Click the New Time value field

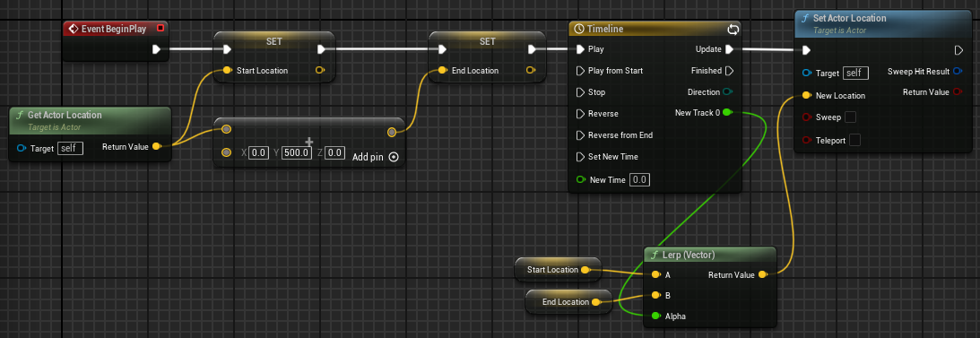pyautogui.click(x=639, y=179)
